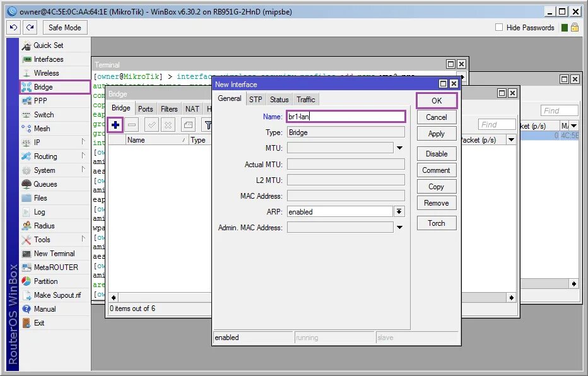Click the Disable button
The image size is (588, 376).
437,154
